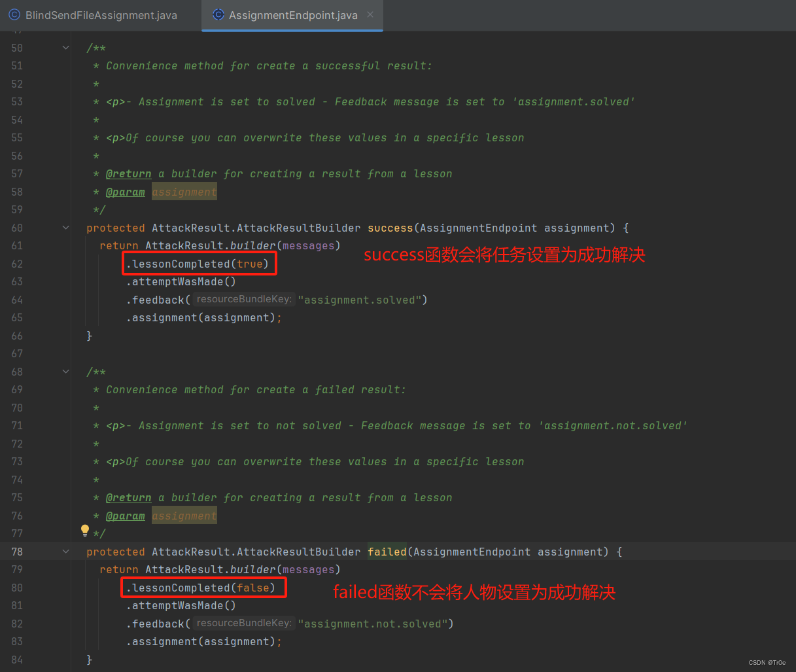Click resourceBundleKey hint on line 82
Viewport: 796px width, 672px height.
coord(244,623)
